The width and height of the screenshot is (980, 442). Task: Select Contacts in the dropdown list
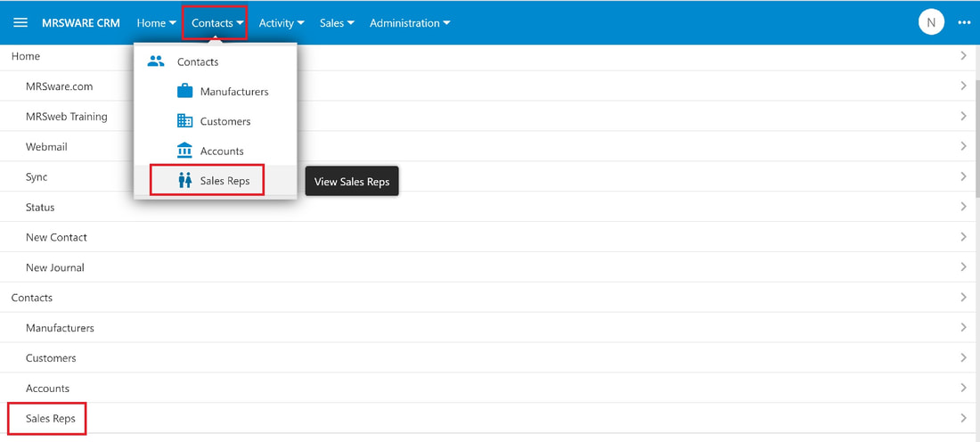[x=215, y=61]
